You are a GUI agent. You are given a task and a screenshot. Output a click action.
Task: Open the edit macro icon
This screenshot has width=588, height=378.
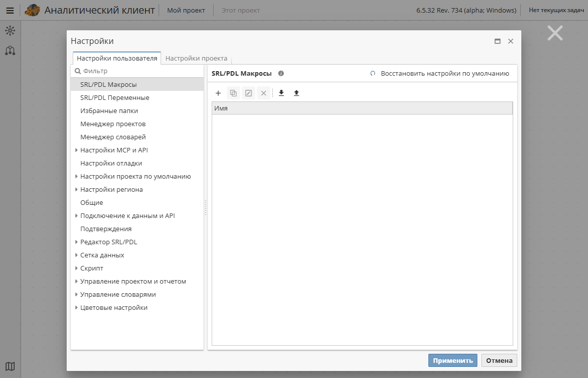[248, 93]
